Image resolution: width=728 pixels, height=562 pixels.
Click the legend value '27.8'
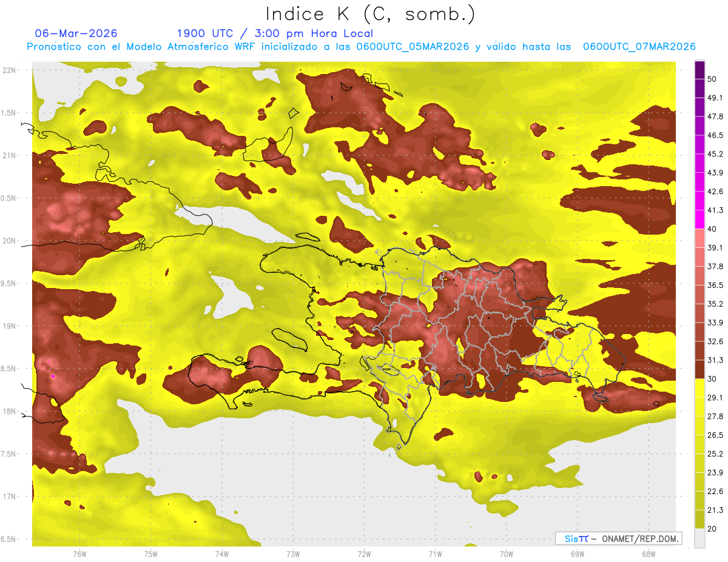click(715, 416)
